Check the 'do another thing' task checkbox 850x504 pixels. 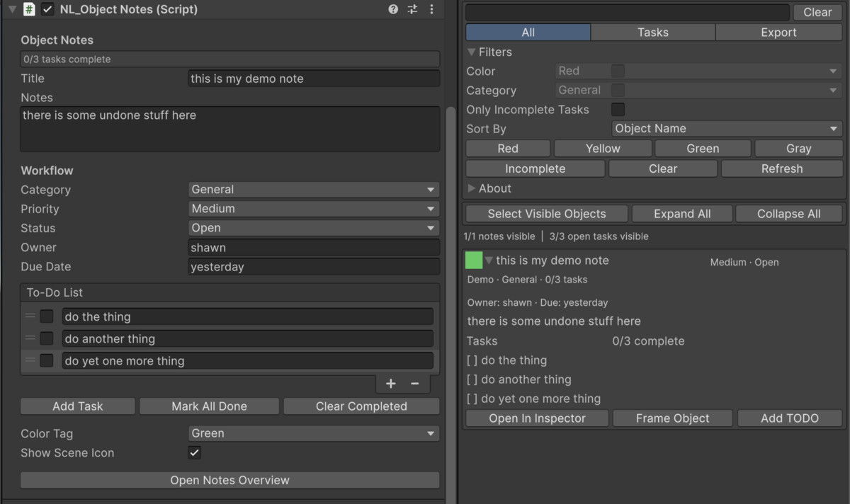(47, 338)
